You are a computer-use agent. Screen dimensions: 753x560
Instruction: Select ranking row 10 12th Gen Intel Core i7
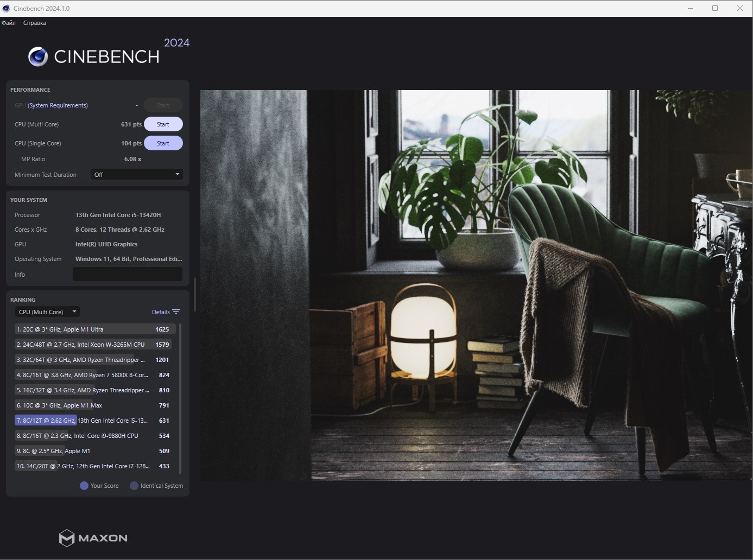(95, 466)
